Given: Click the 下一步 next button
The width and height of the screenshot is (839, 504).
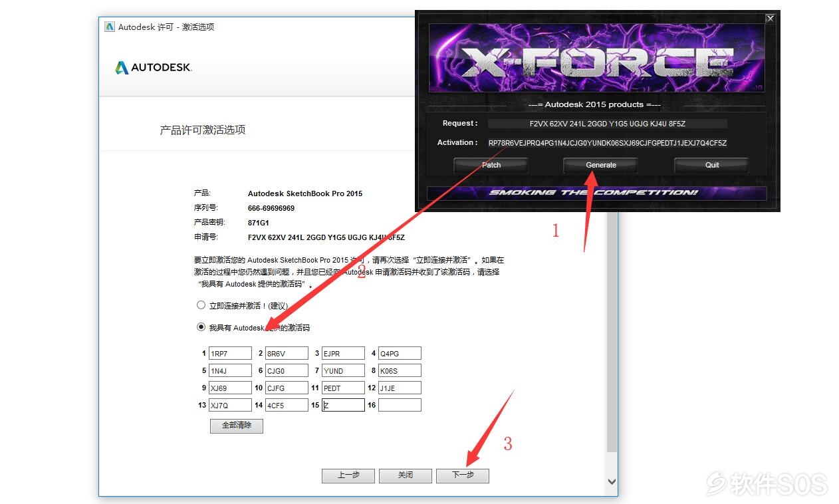Looking at the screenshot, I should [463, 475].
